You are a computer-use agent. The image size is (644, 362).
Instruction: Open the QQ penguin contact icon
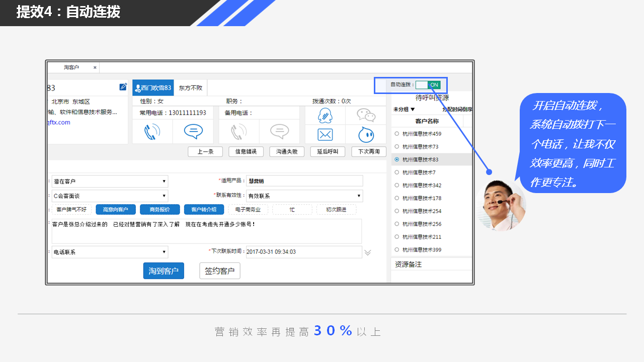[325, 116]
